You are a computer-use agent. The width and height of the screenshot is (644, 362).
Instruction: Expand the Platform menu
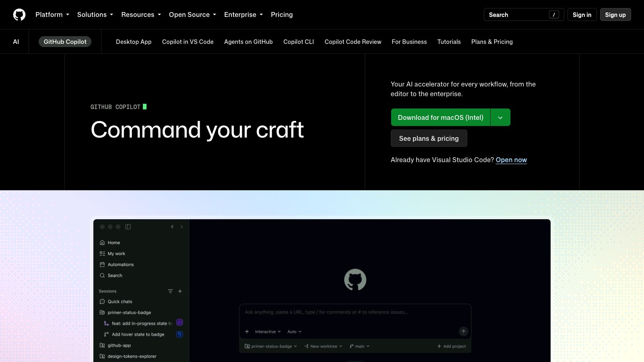point(52,14)
